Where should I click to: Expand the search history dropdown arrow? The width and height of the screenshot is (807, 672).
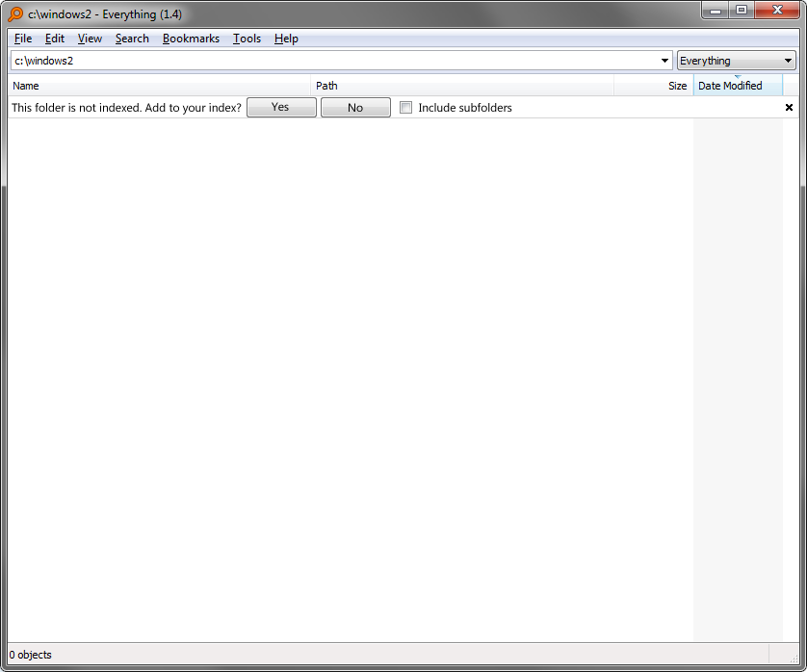(664, 61)
